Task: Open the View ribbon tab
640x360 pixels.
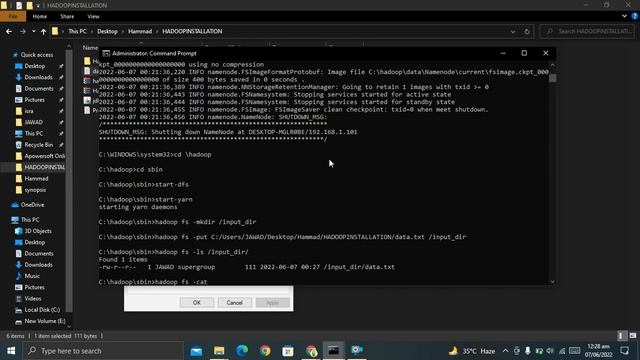Action: [x=93, y=16]
